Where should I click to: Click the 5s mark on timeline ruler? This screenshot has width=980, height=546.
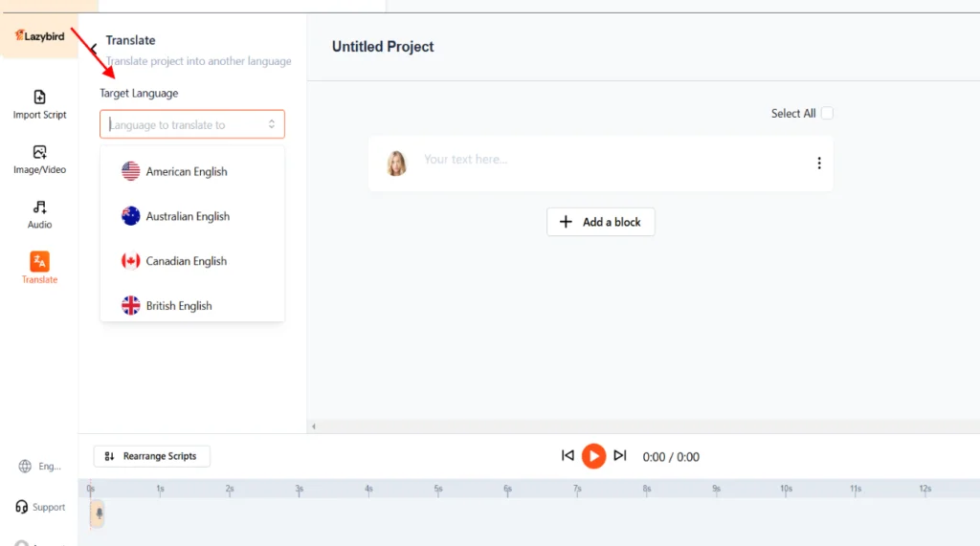[x=438, y=489]
